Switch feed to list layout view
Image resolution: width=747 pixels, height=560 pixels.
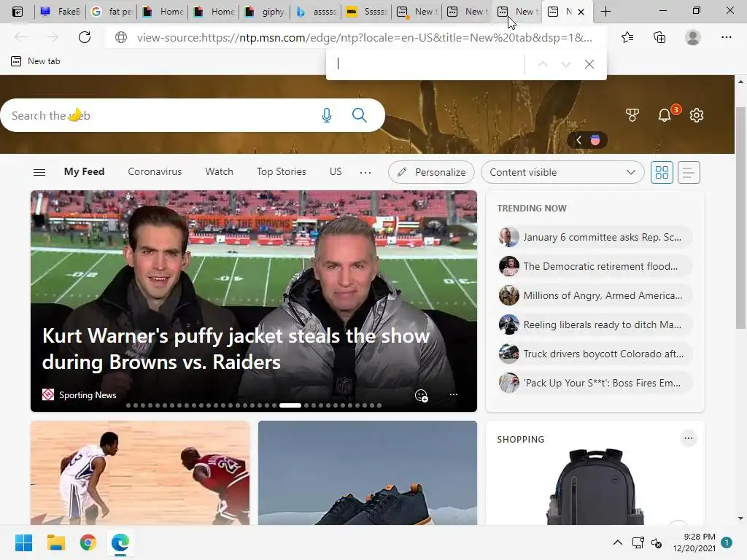pyautogui.click(x=689, y=172)
